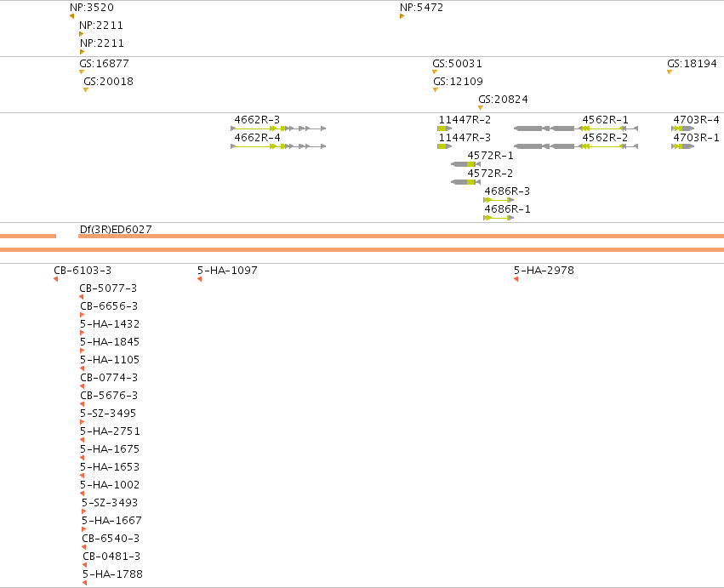Select the GS:18194 insertion label
Image resolution: width=724 pixels, height=588 pixels.
(692, 63)
